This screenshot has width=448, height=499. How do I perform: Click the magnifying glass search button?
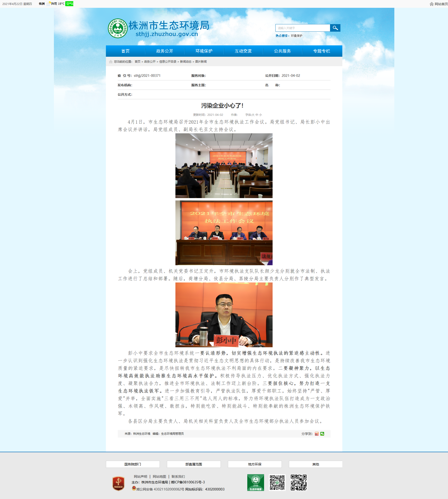pos(335,28)
